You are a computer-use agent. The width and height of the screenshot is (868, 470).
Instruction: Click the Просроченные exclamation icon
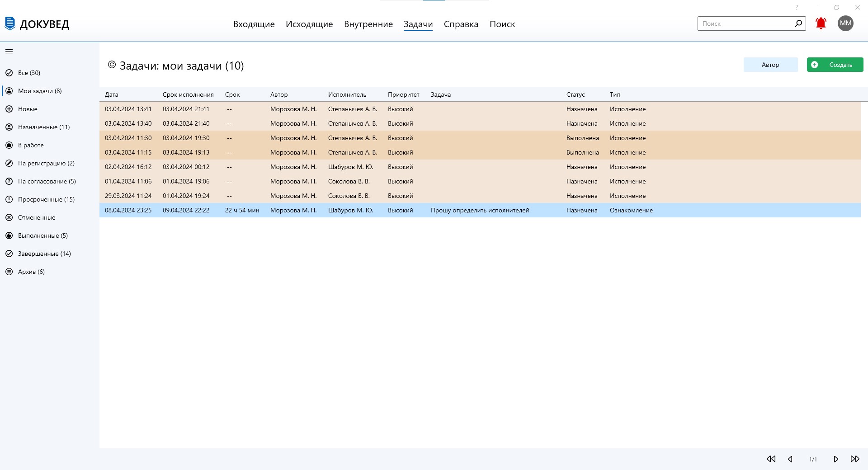pyautogui.click(x=9, y=199)
